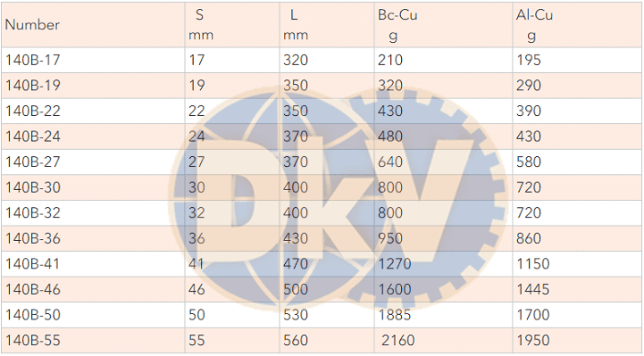
Task: Click the Number column header
Action: click(x=32, y=25)
